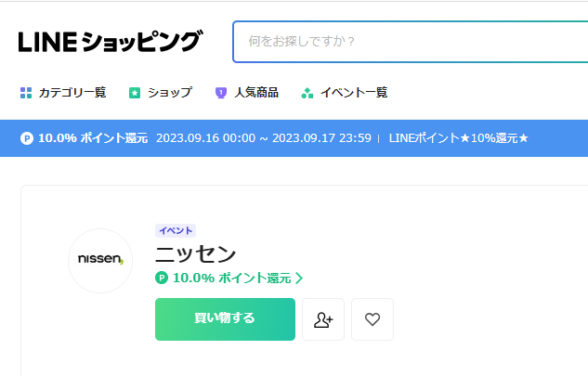
Task: Click the ショップ star icon
Action: tap(135, 93)
